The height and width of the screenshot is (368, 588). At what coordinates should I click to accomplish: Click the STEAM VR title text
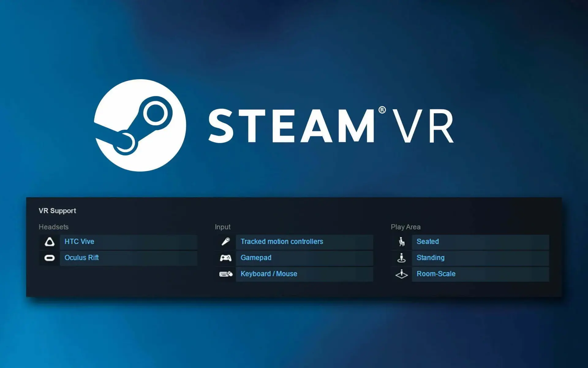point(331,125)
